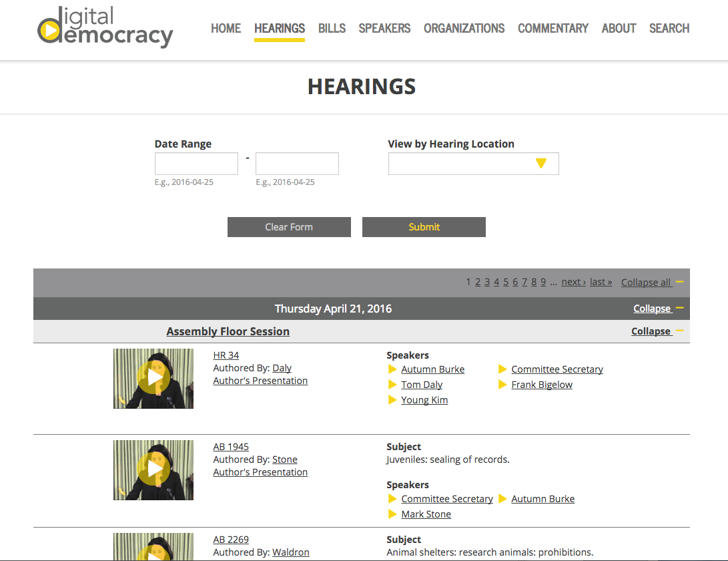Play the AB 2269 video thumbnail
Screen dimensions: 728x561
(x=153, y=546)
